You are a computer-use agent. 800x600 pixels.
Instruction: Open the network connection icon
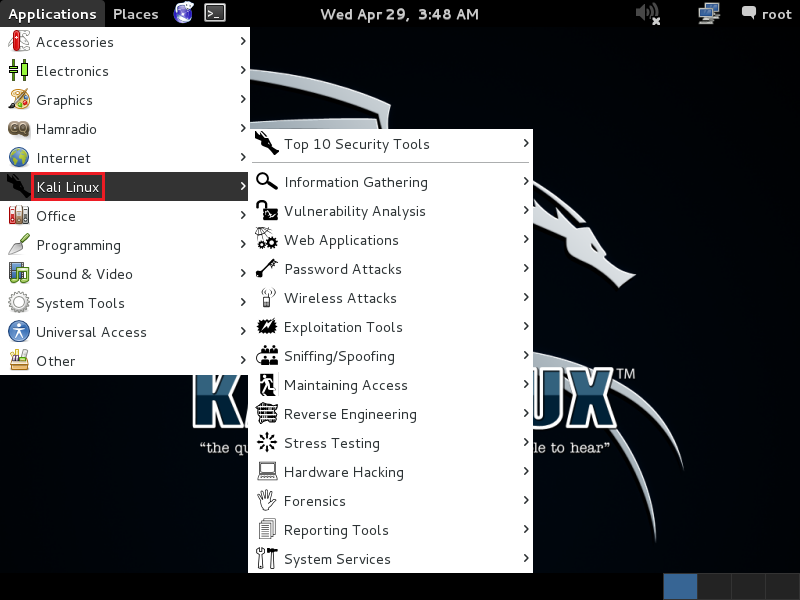pyautogui.click(x=709, y=14)
